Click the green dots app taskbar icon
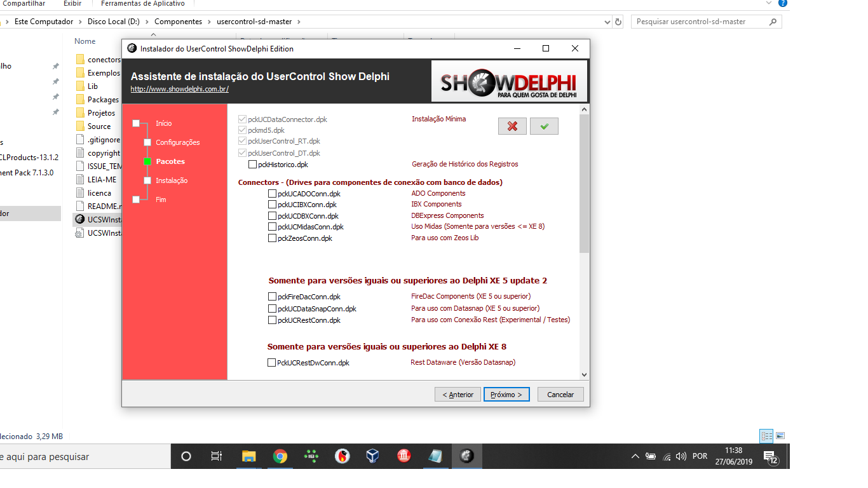 tap(311, 456)
